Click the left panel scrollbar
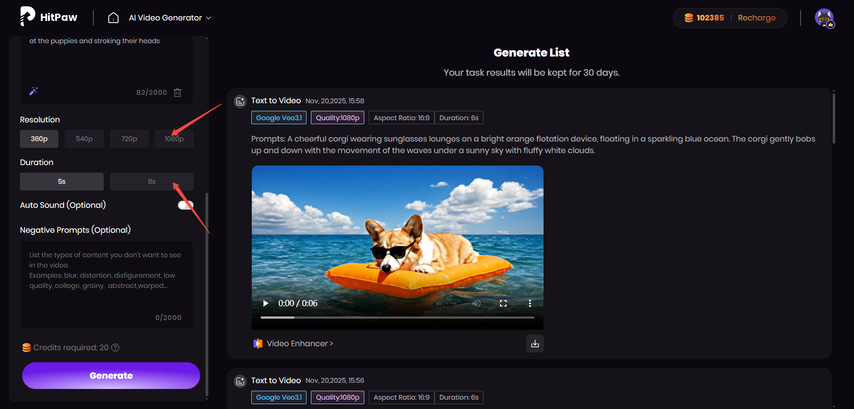 206,294
